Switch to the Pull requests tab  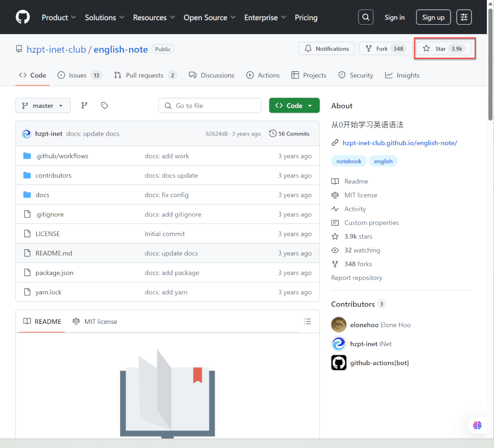click(x=145, y=75)
